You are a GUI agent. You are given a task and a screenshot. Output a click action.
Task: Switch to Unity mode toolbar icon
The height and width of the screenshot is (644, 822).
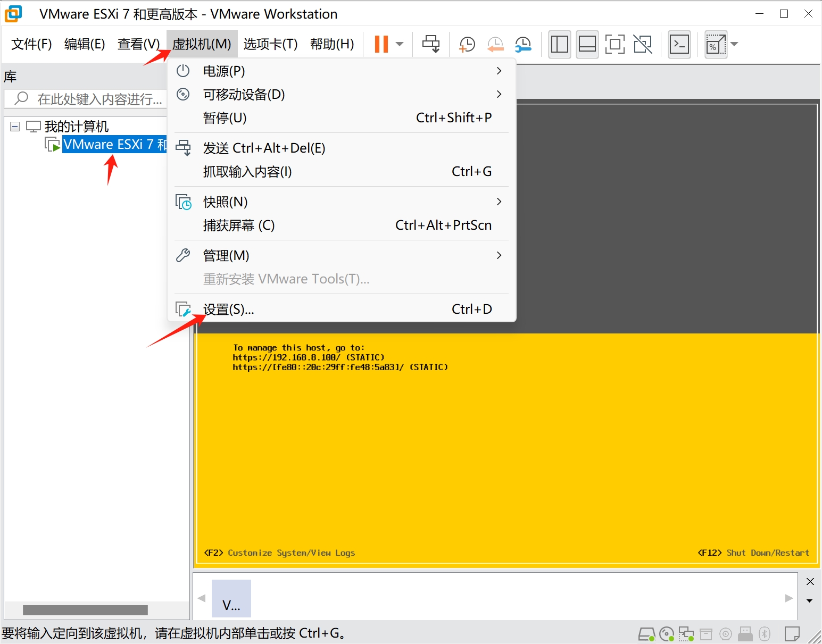tap(643, 44)
